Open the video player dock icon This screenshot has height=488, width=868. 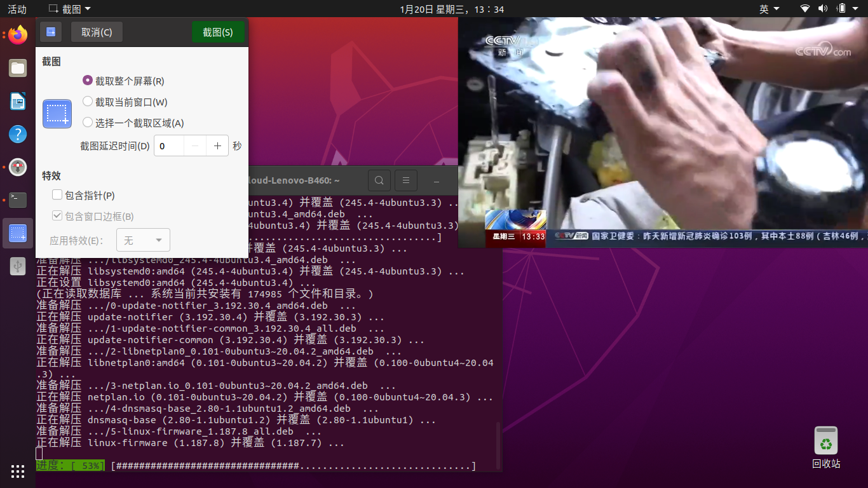[18, 167]
